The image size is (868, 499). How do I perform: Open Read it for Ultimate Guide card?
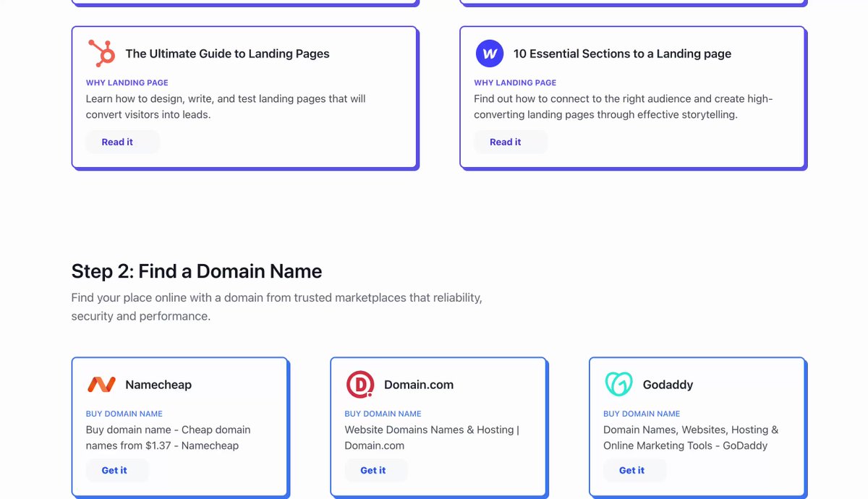pyautogui.click(x=122, y=142)
